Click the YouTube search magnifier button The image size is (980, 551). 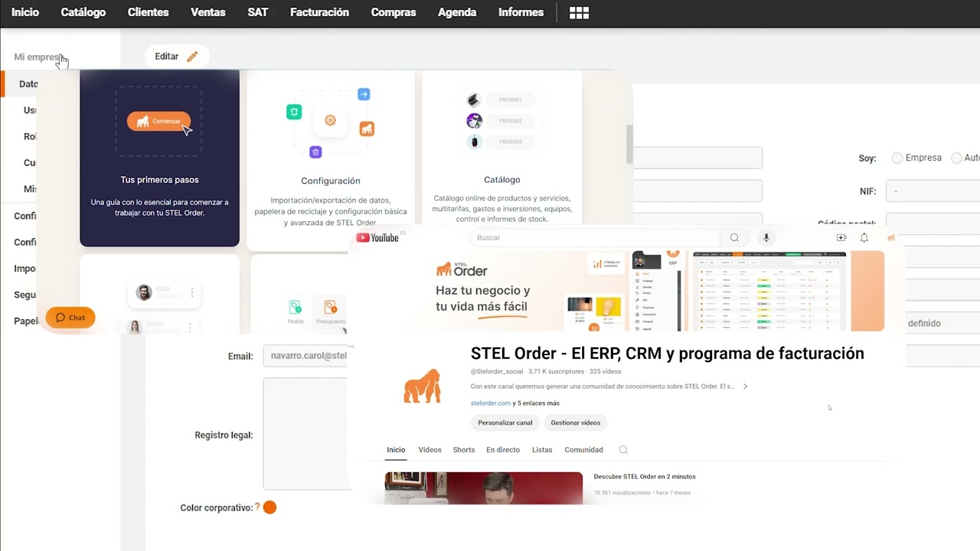click(735, 238)
